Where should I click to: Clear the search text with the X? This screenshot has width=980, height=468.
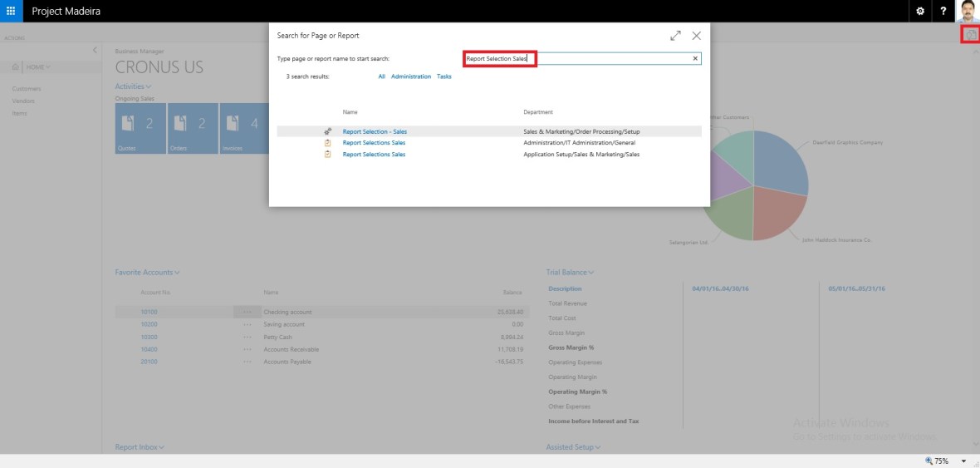pyautogui.click(x=695, y=59)
